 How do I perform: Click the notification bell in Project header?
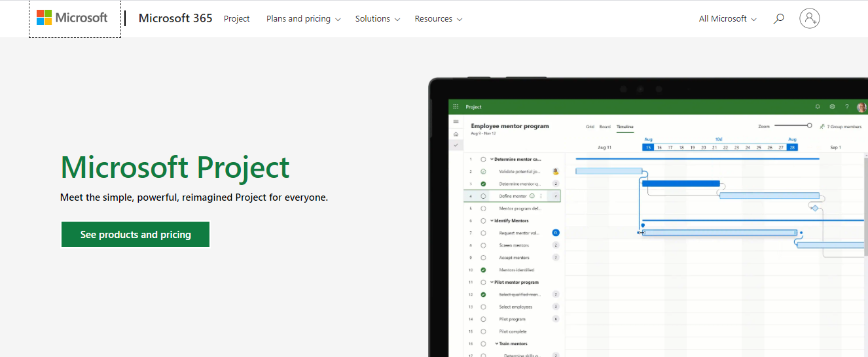click(x=817, y=107)
